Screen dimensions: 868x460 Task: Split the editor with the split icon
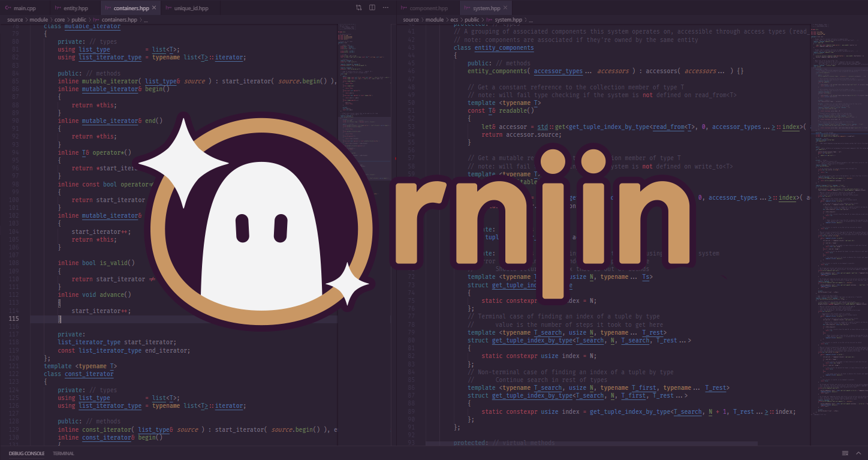(x=372, y=8)
